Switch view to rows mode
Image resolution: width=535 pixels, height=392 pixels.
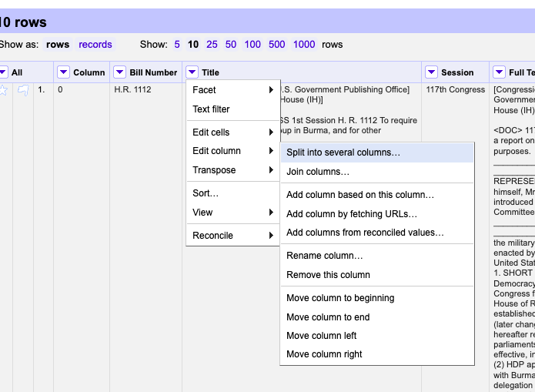(58, 45)
